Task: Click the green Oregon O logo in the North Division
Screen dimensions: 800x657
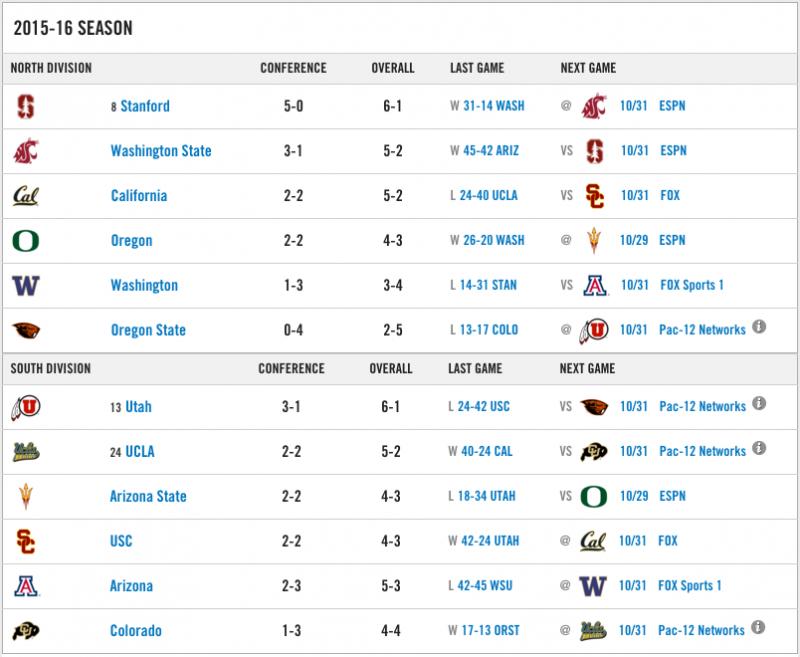Action: click(26, 241)
